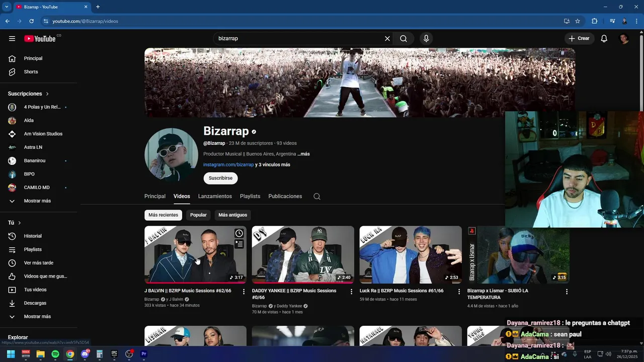The image size is (644, 362).
Task: Go back in Chrome
Action: coord(7,21)
